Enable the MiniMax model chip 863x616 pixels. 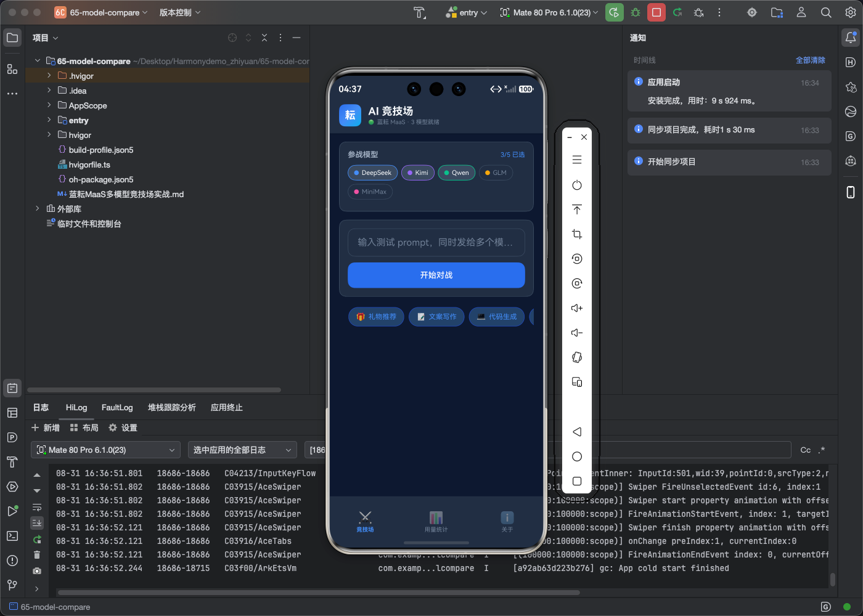pyautogui.click(x=370, y=192)
